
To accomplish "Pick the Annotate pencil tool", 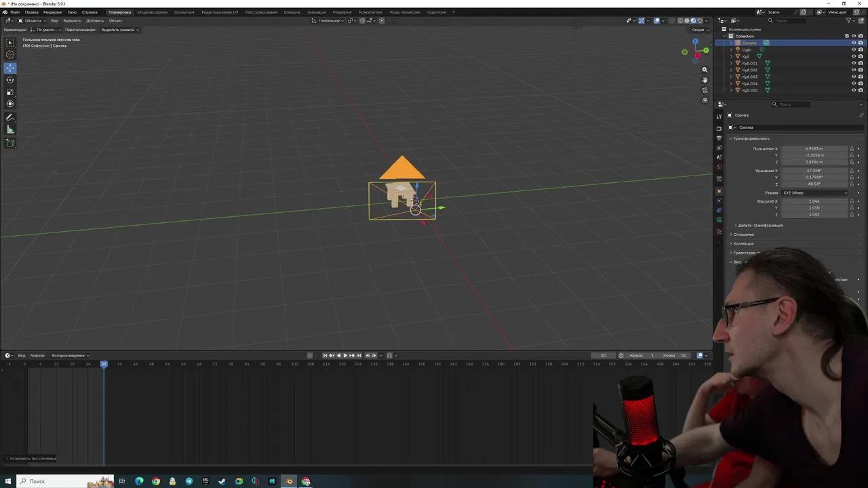I will 10,118.
